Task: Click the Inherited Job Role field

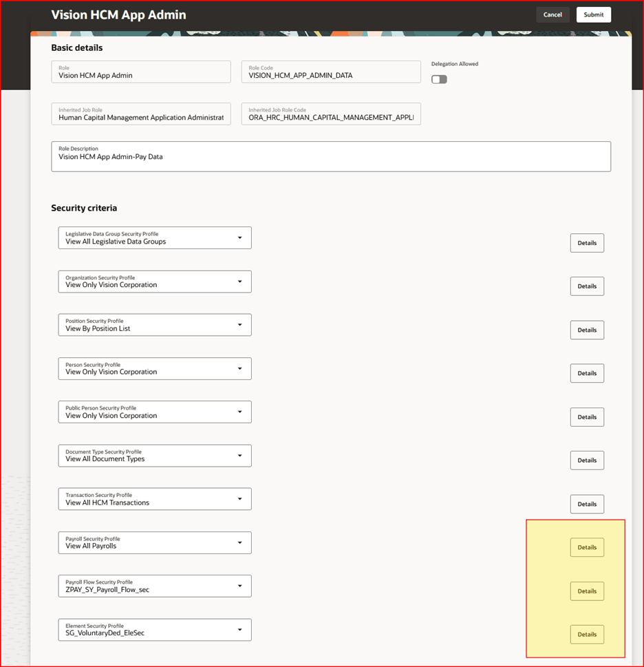Action: 140,114
